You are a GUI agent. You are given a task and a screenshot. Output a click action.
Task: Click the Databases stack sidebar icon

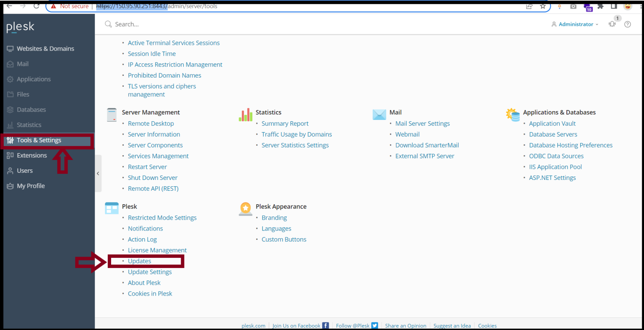click(10, 110)
